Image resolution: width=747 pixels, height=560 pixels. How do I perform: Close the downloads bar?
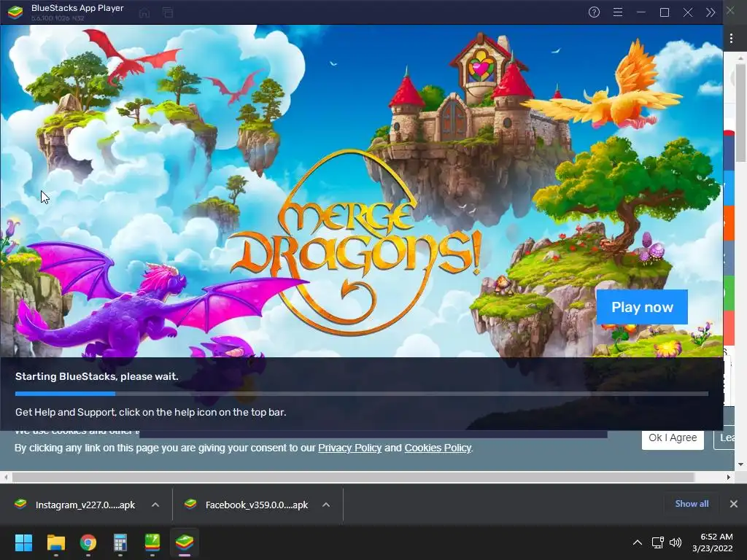734,504
